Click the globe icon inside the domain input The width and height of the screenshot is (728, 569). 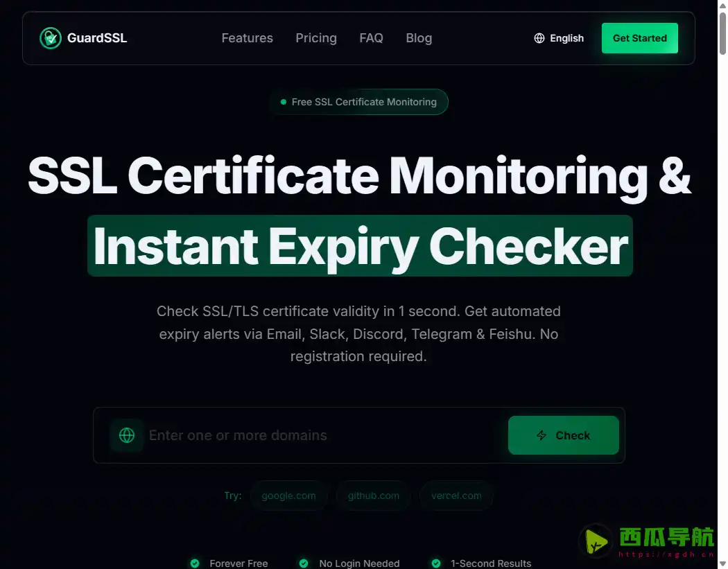coord(127,435)
